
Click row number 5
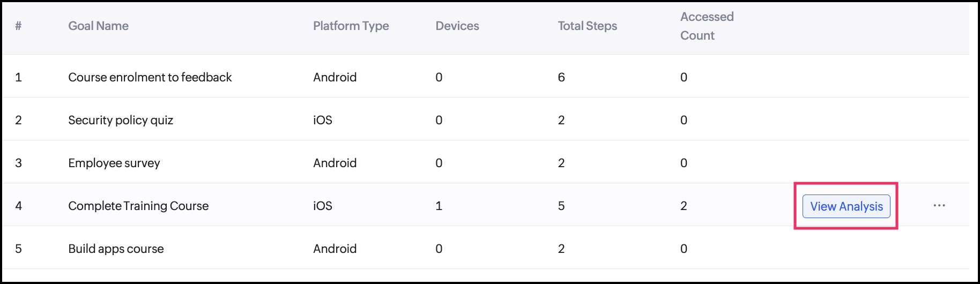[x=18, y=249]
